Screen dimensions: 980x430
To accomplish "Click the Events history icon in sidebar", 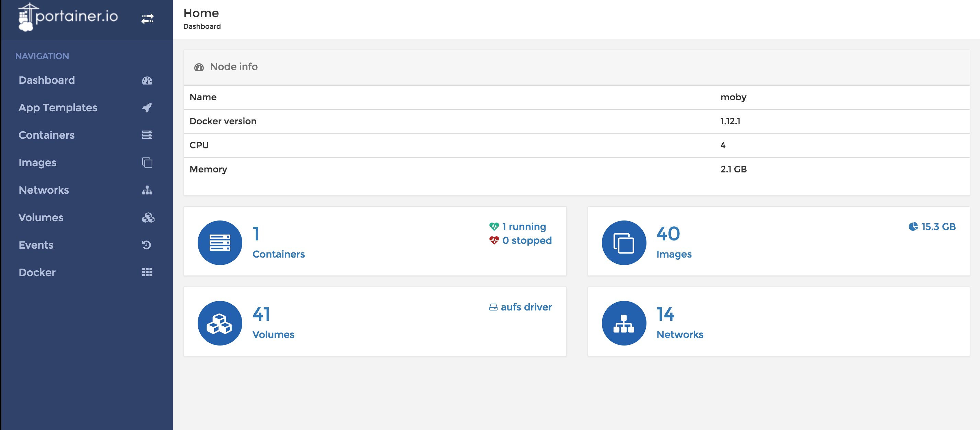I will 147,245.
